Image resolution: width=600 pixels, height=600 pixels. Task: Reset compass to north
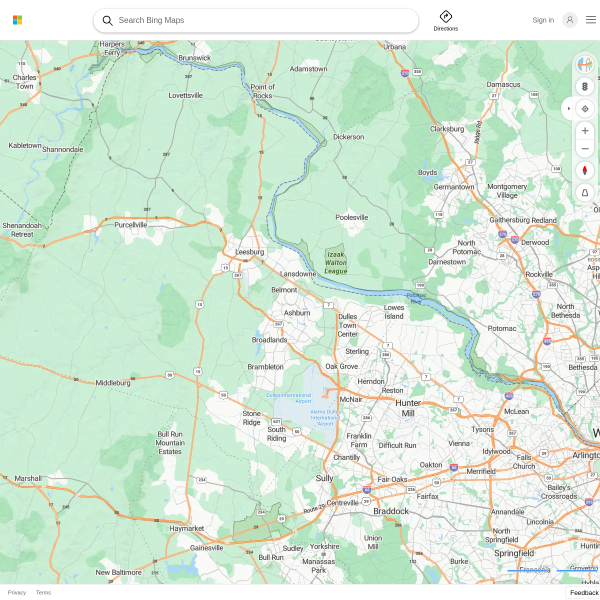click(x=585, y=170)
